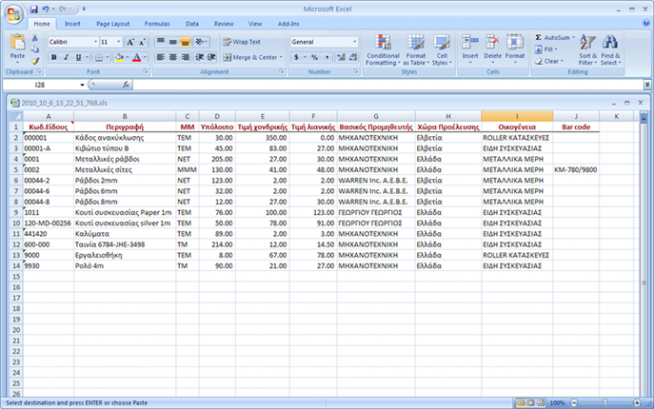
Task: Open Find & Select menu
Action: click(611, 50)
